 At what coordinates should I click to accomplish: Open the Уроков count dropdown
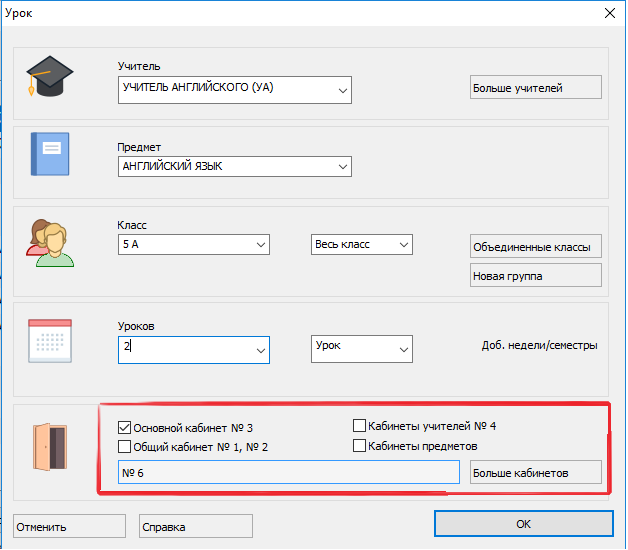261,350
